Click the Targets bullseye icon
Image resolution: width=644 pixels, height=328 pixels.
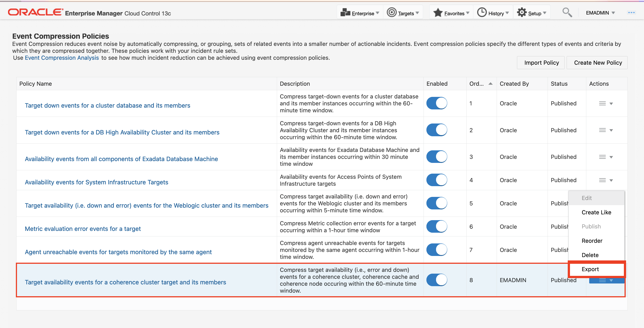(392, 13)
